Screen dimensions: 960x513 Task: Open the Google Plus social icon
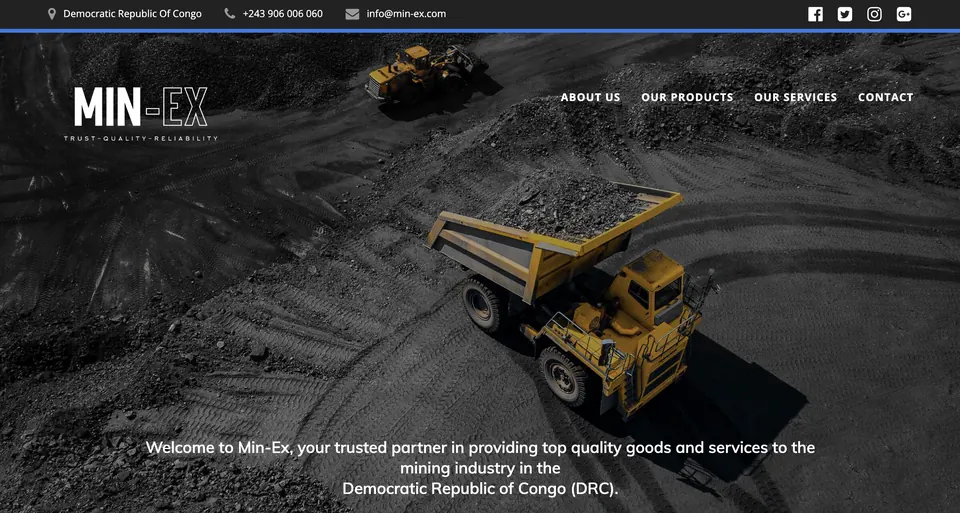point(904,14)
